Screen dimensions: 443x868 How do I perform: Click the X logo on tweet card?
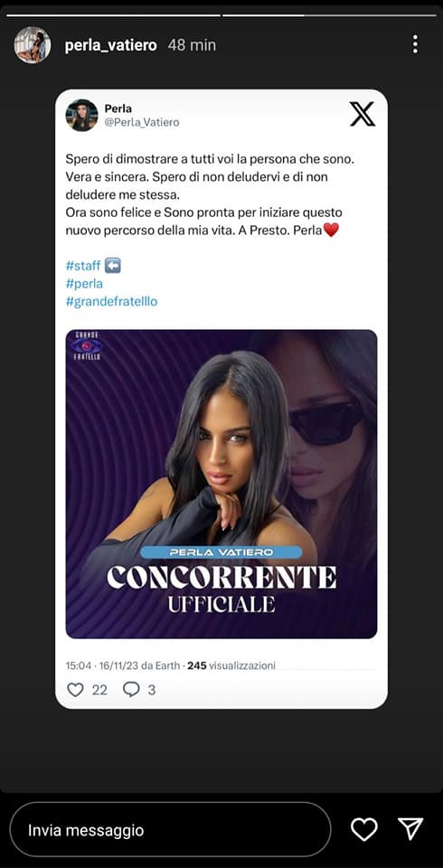tap(363, 114)
